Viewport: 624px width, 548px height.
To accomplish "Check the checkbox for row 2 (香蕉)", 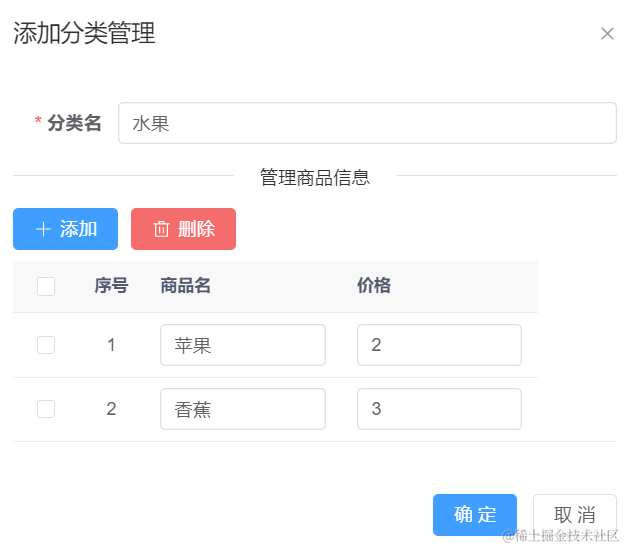I will [46, 409].
